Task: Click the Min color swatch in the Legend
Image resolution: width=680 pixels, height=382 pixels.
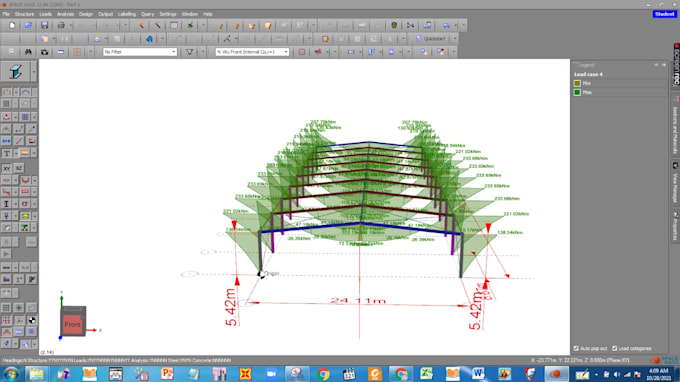Action: [577, 83]
